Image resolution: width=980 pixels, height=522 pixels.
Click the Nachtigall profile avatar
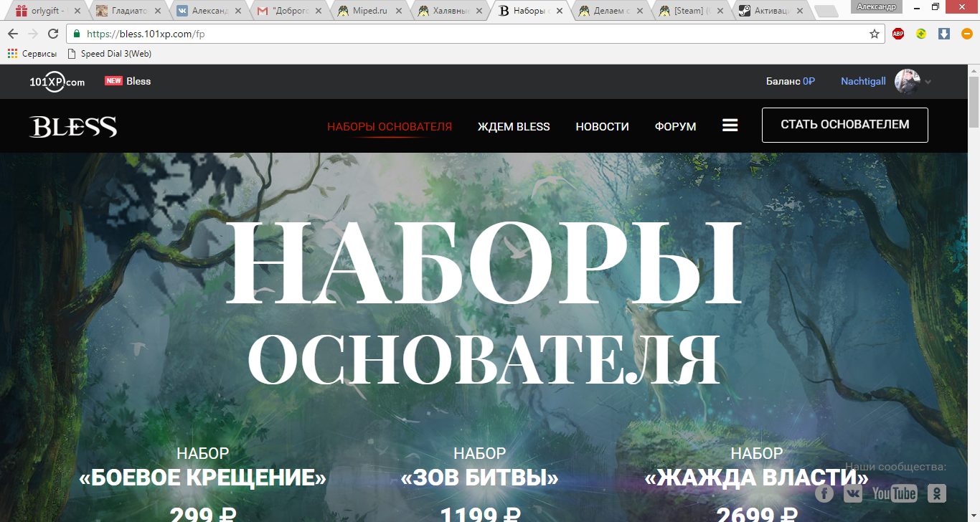(x=908, y=81)
